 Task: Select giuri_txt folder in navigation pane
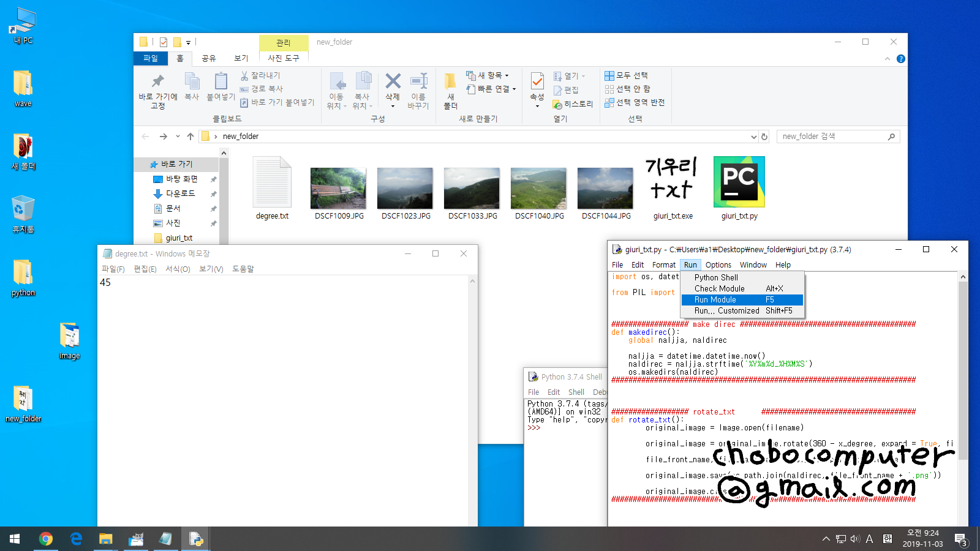(179, 238)
